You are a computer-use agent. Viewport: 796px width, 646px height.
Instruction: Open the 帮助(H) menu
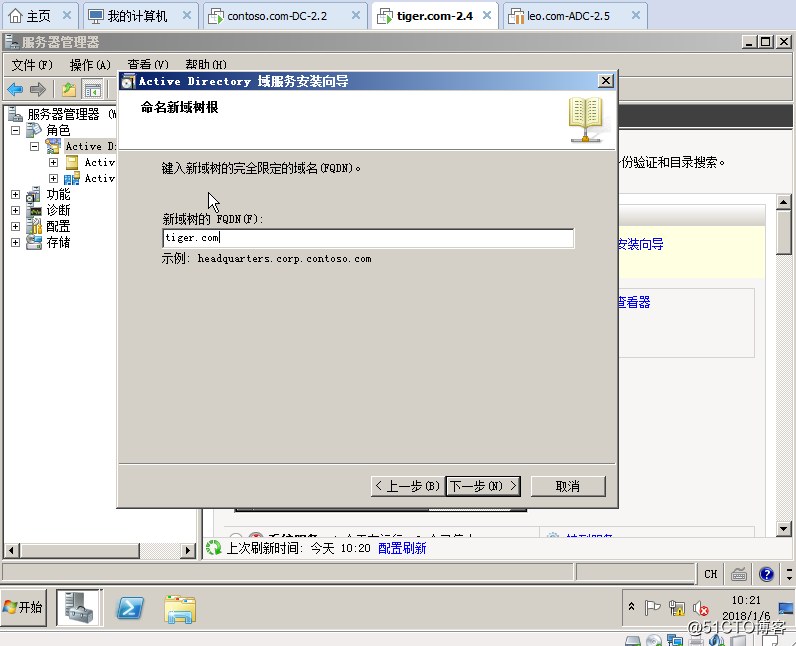(x=206, y=65)
